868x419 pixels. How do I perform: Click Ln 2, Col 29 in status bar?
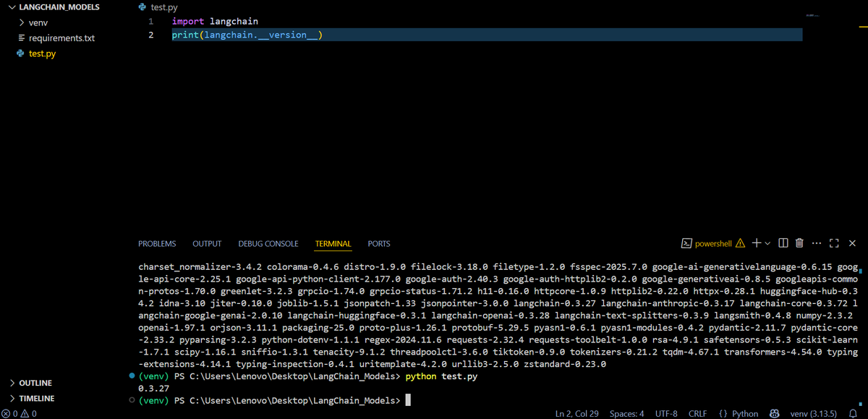pyautogui.click(x=576, y=413)
